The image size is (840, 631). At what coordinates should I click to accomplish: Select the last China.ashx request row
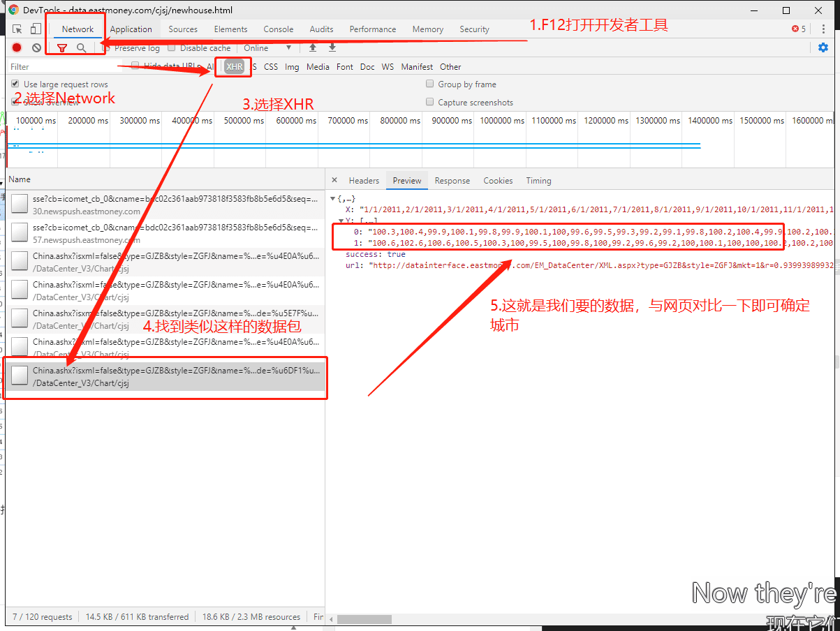point(165,377)
